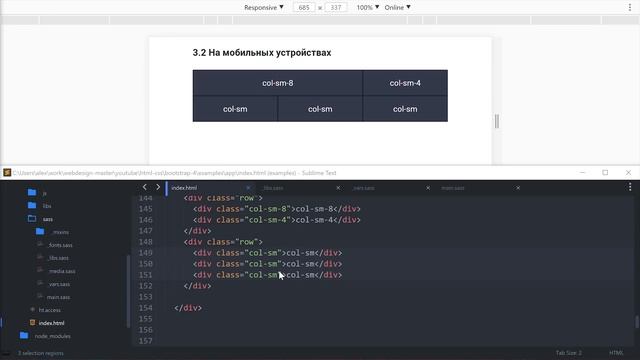Close the main.sass tab
This screenshot has height=360, width=640.
point(518,188)
